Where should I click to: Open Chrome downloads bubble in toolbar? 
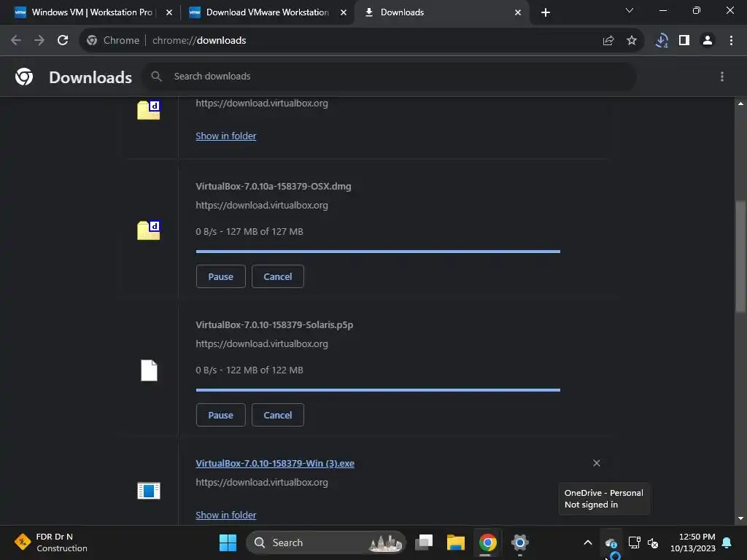661,41
